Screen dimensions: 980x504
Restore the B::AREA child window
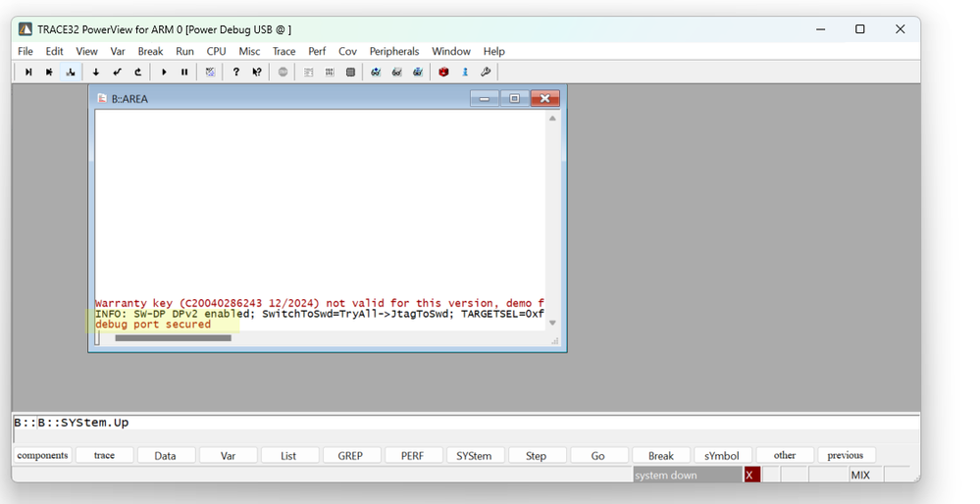click(x=514, y=99)
